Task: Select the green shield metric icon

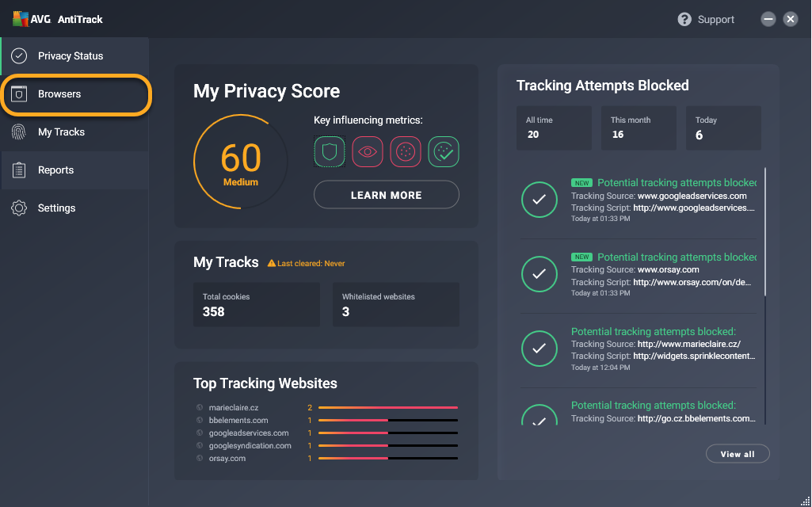Action: coord(330,152)
